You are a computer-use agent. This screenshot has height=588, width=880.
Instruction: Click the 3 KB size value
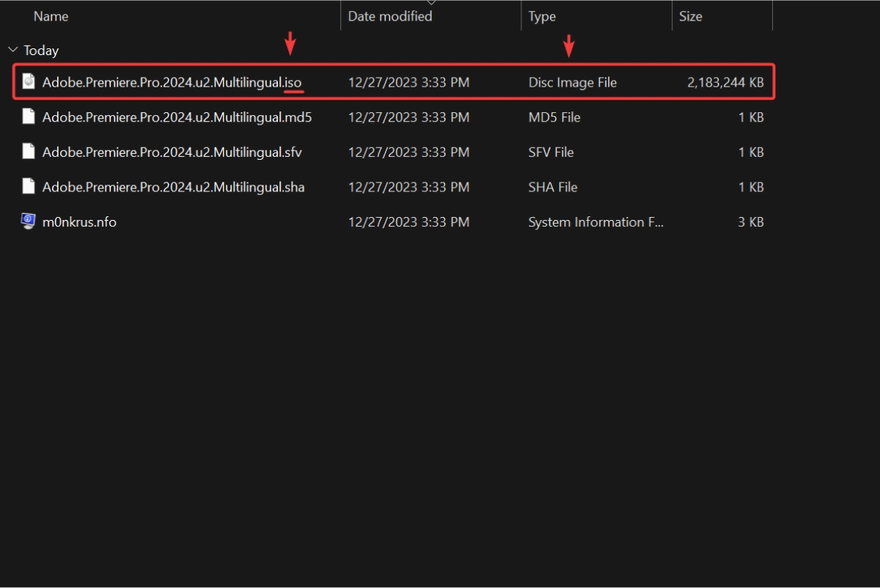coord(751,222)
